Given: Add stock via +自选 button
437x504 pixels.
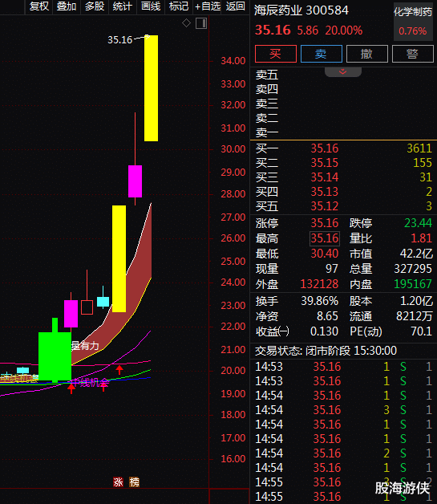Looking at the screenshot, I should 208,6.
